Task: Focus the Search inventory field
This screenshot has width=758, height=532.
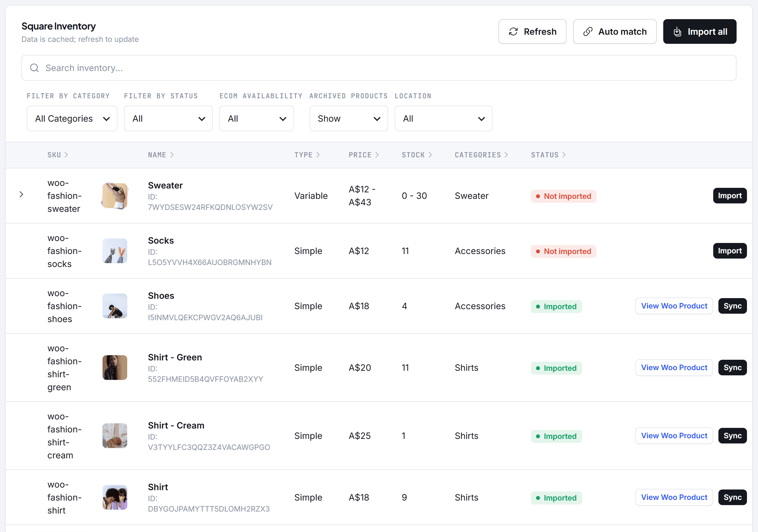Action: pos(379,68)
